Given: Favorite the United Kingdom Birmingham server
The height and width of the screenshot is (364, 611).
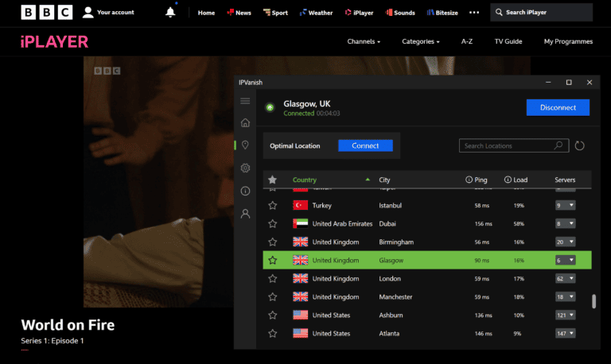Looking at the screenshot, I should [272, 242].
